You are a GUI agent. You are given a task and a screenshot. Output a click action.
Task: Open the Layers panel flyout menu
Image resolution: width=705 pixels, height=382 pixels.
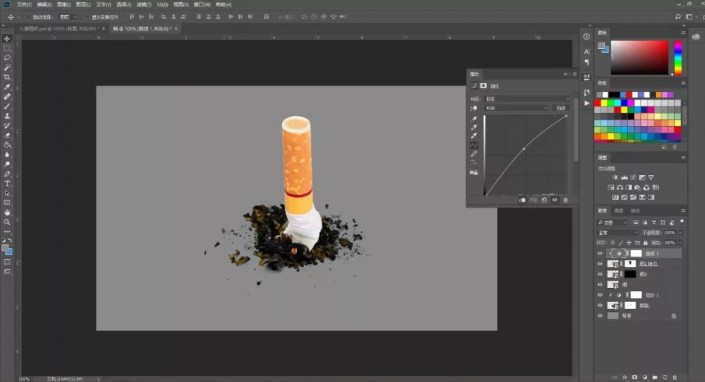683,211
